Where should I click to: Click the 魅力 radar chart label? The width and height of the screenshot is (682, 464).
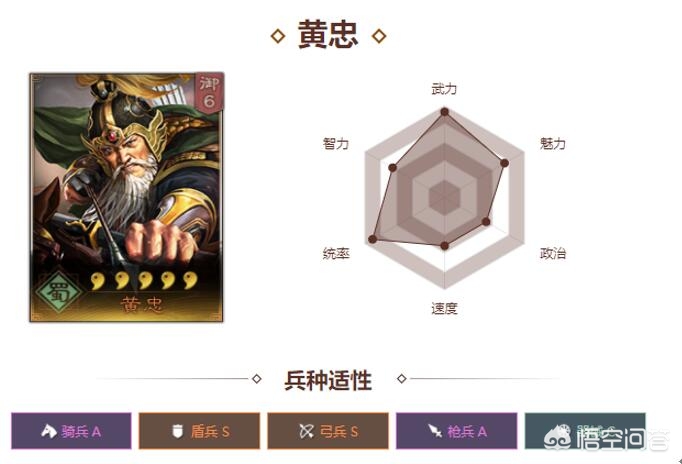pos(553,144)
